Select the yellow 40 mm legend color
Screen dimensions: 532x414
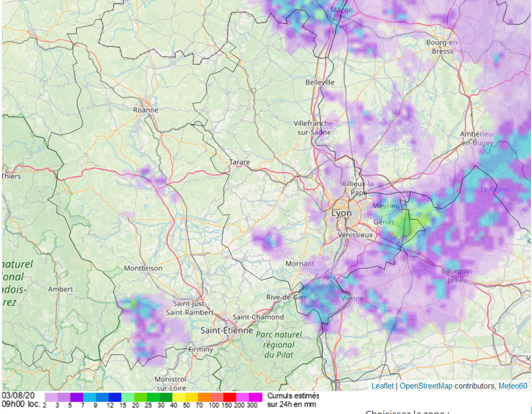point(178,397)
